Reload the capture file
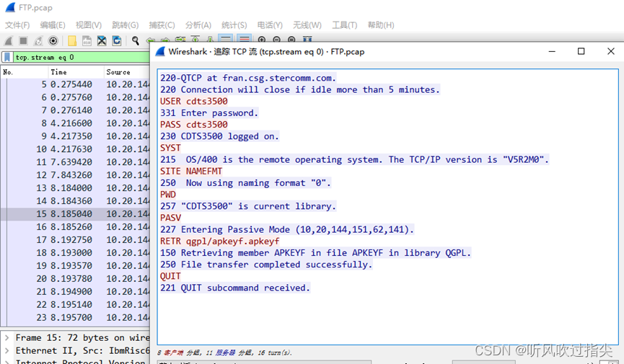This screenshot has width=624, height=364. [x=117, y=40]
